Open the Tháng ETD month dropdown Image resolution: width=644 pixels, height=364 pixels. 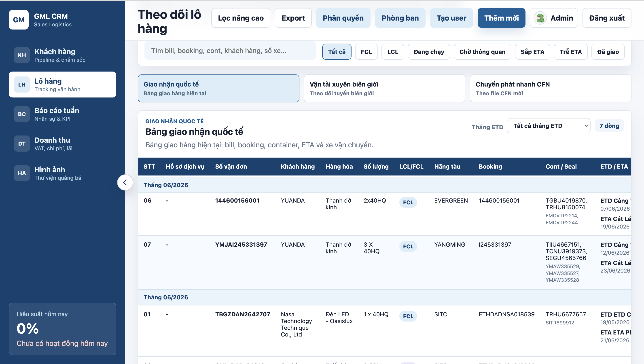coord(549,126)
